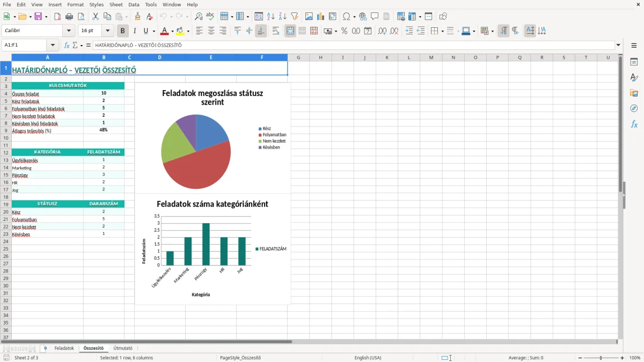This screenshot has width=644, height=362.
Task: Add a decimal place
Action: [x=382, y=31]
